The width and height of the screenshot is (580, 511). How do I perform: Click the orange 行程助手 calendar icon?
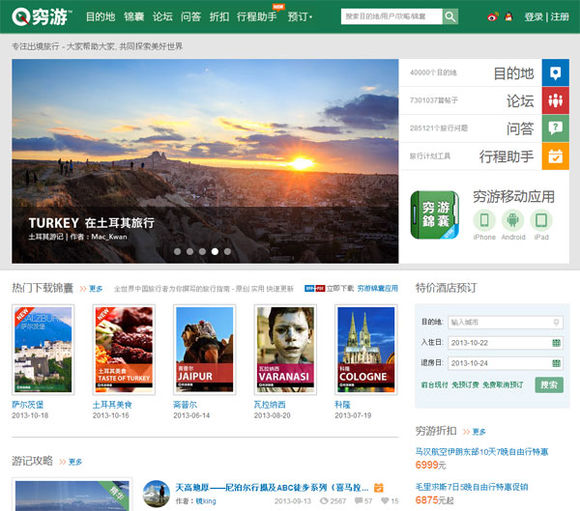(x=555, y=156)
